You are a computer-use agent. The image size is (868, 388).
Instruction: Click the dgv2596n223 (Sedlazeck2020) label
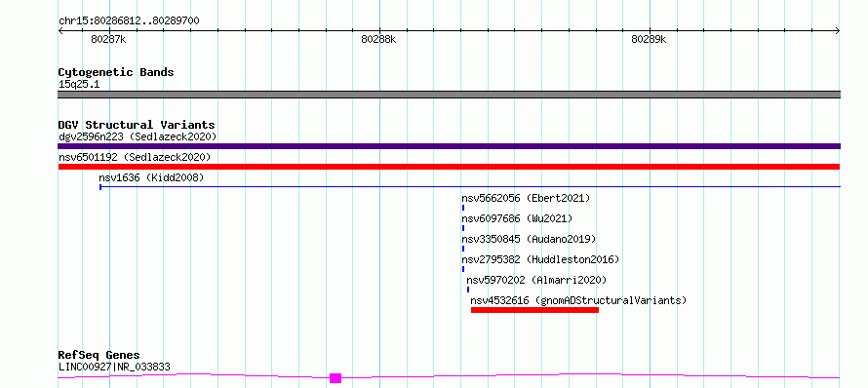138,136
